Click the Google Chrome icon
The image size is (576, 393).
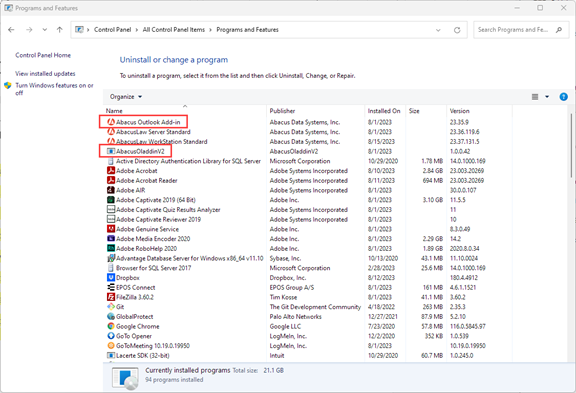[x=111, y=326]
